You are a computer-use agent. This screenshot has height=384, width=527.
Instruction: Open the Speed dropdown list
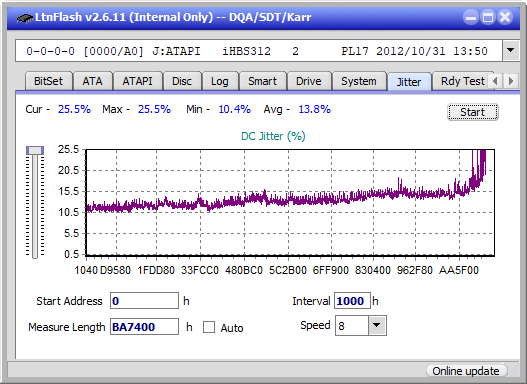tap(377, 325)
